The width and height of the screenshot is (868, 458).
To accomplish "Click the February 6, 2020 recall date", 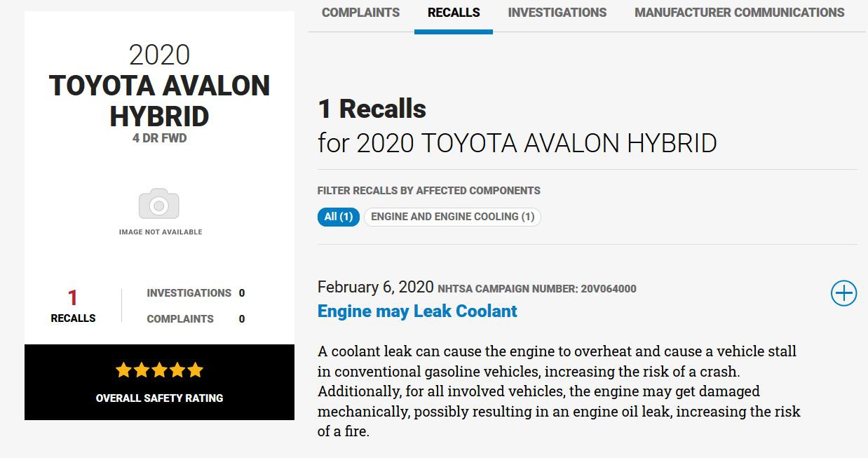I will pos(375,287).
